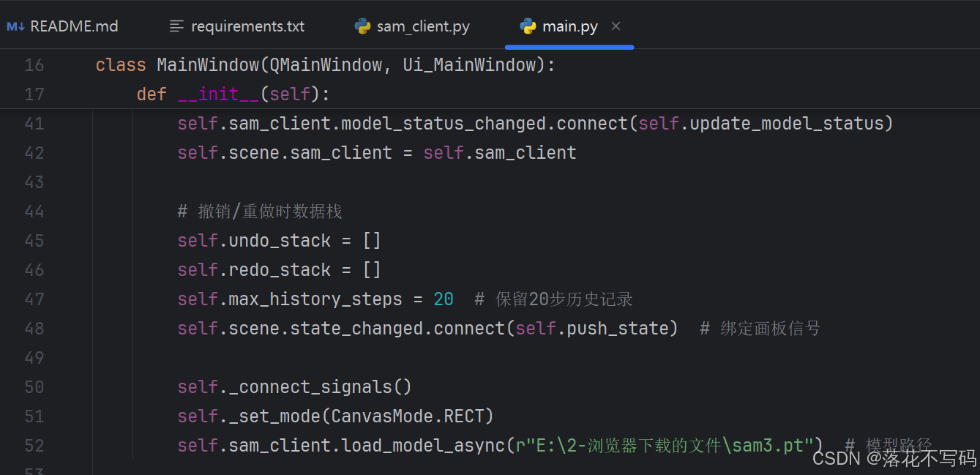This screenshot has height=475, width=980.
Task: Click QMainWindow in the class declaration
Action: tap(326, 65)
